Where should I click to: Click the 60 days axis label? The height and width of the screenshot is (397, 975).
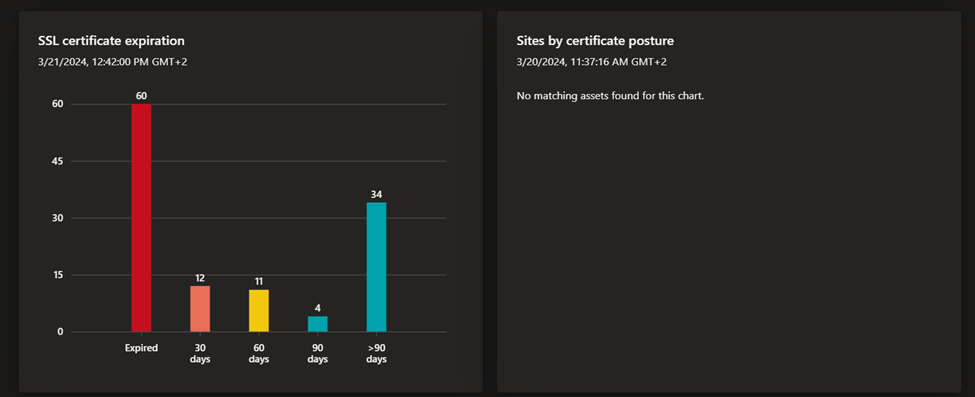pos(259,353)
